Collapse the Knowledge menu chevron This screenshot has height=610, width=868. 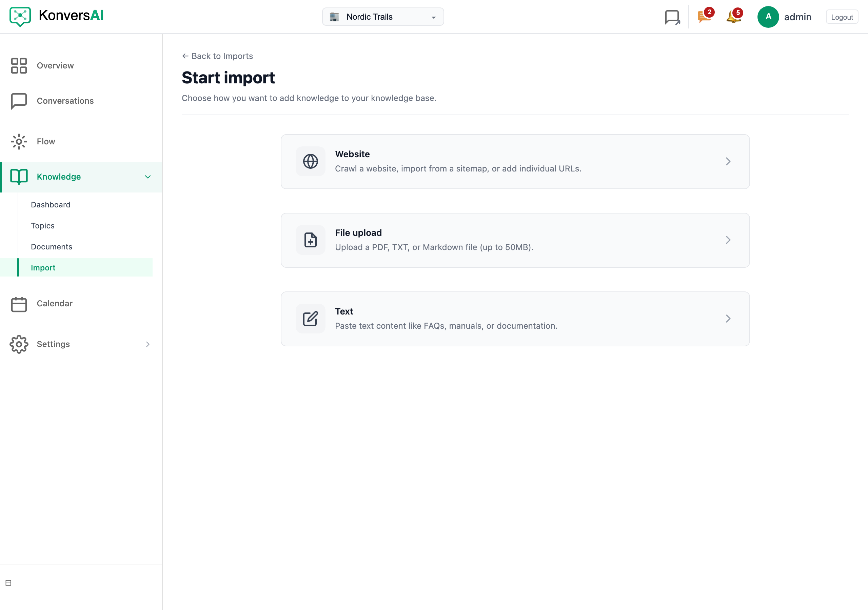[148, 177]
